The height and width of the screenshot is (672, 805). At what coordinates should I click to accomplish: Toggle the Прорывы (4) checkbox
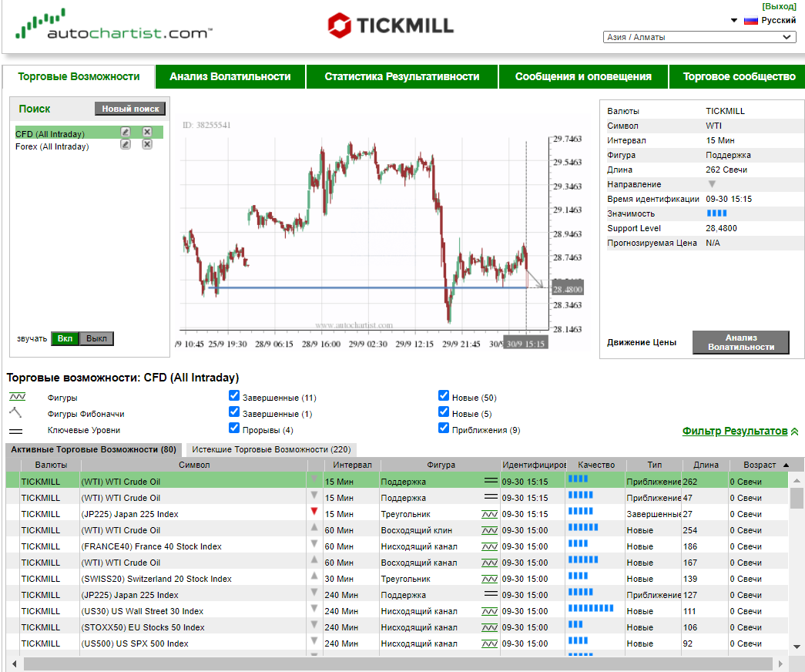point(234,428)
